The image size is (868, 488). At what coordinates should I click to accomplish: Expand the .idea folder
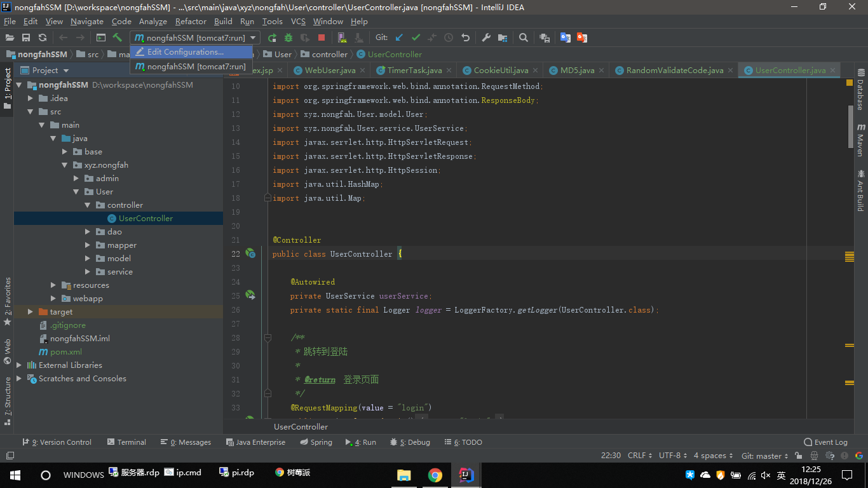click(x=31, y=98)
